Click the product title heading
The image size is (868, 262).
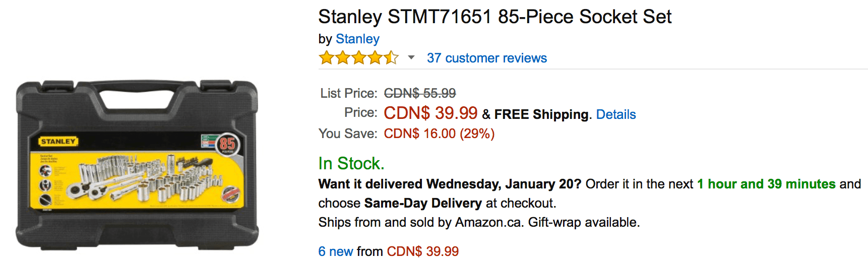tap(494, 17)
